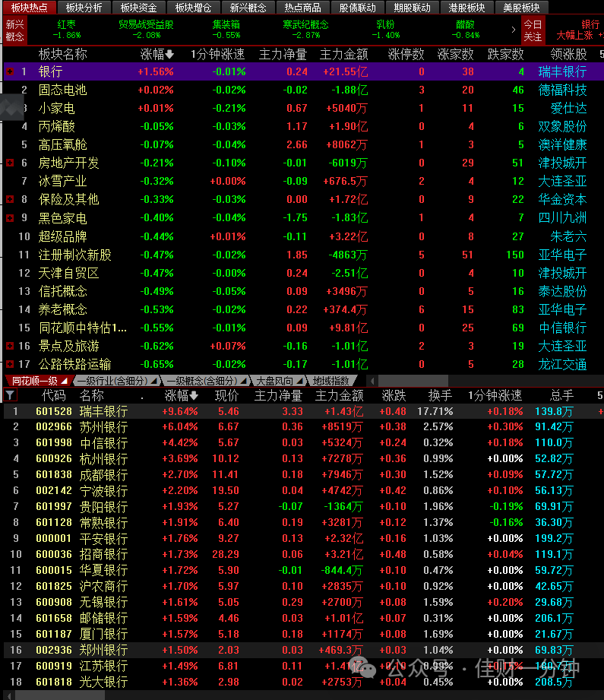The image size is (604, 700).
Task: Click the 寒武纪概念 ticker item
Action: (x=305, y=30)
